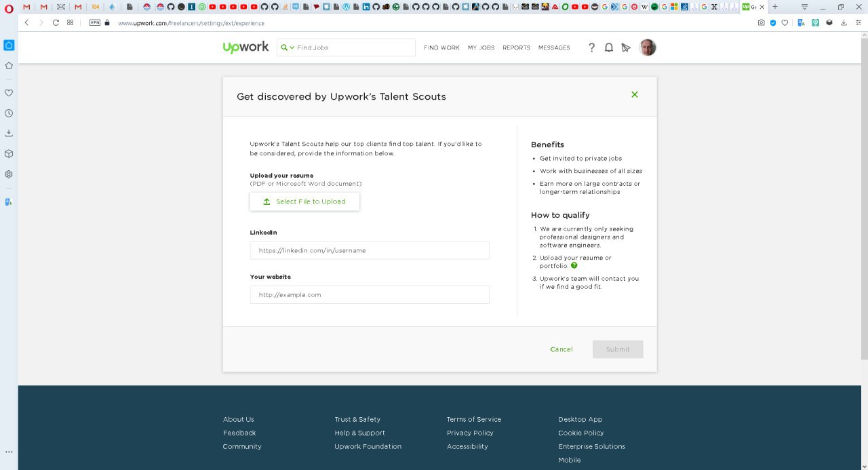
Task: Open the REPORTS menu
Action: point(516,48)
